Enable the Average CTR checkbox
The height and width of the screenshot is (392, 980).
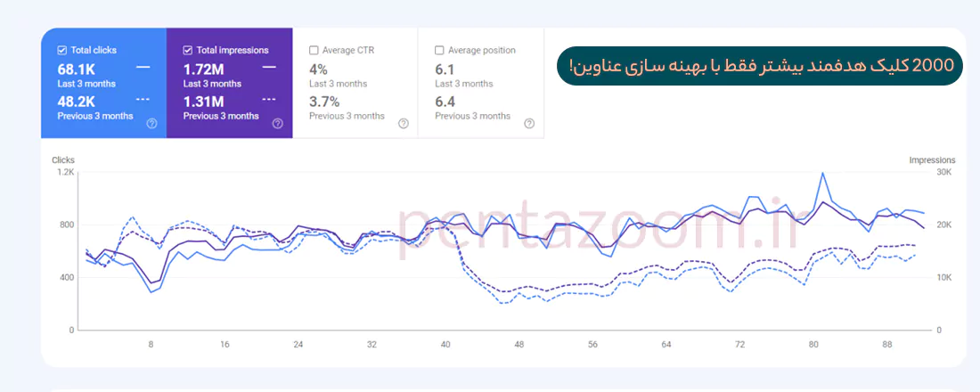point(314,51)
